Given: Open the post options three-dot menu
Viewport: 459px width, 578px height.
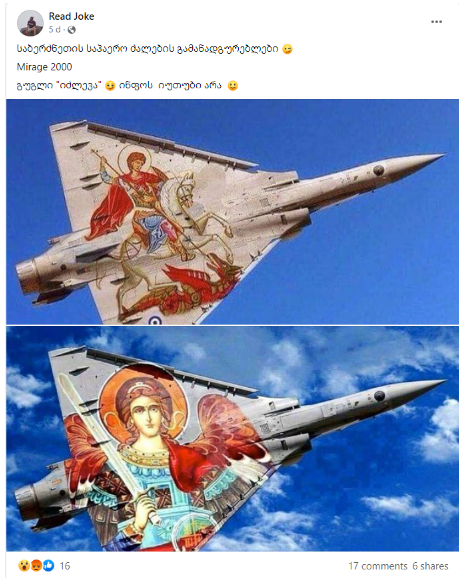Looking at the screenshot, I should [437, 22].
